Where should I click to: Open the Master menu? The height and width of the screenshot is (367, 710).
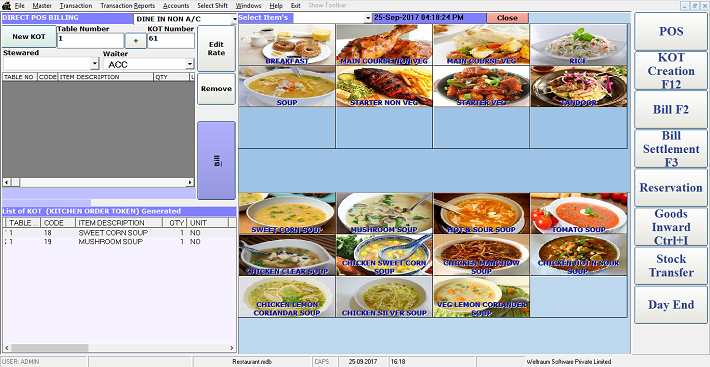tap(42, 6)
